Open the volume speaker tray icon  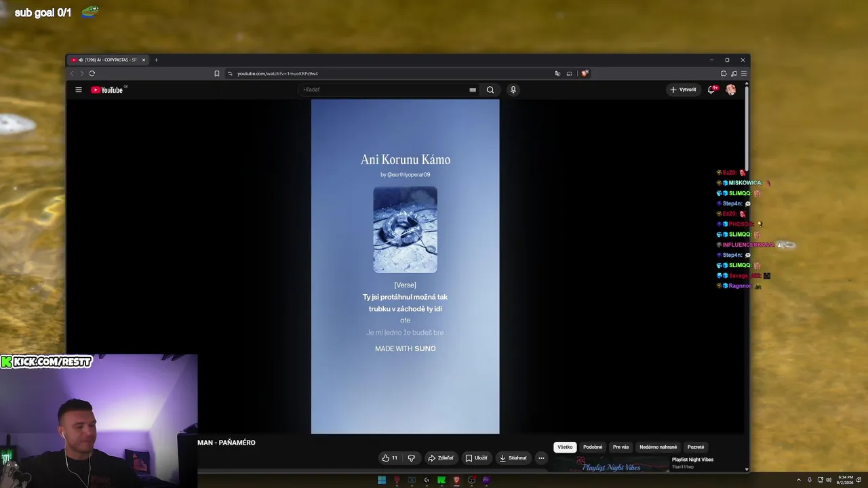tap(829, 480)
